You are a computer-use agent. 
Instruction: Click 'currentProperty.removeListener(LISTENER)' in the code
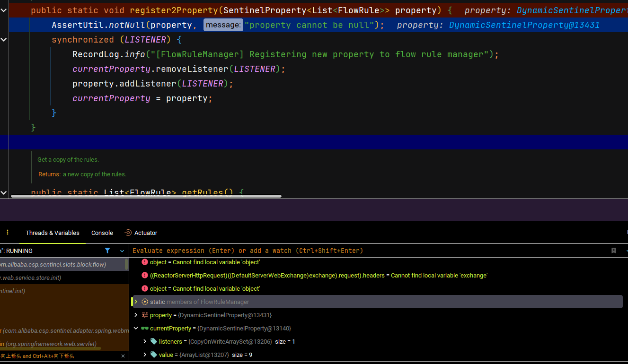click(179, 69)
